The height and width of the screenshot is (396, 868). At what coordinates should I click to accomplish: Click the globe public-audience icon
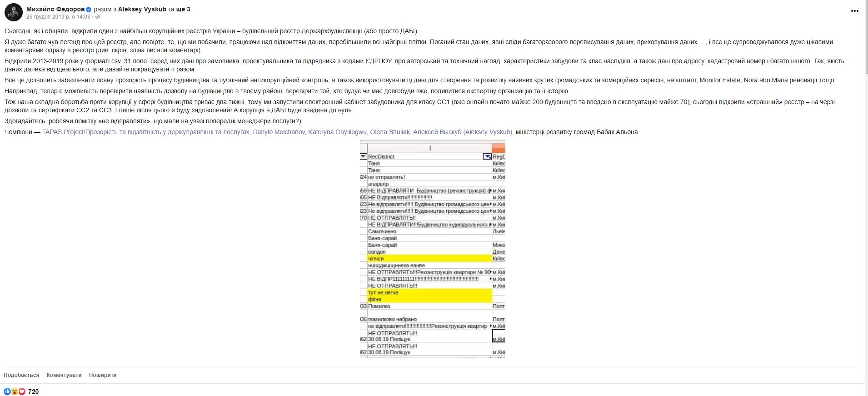pyautogui.click(x=98, y=17)
